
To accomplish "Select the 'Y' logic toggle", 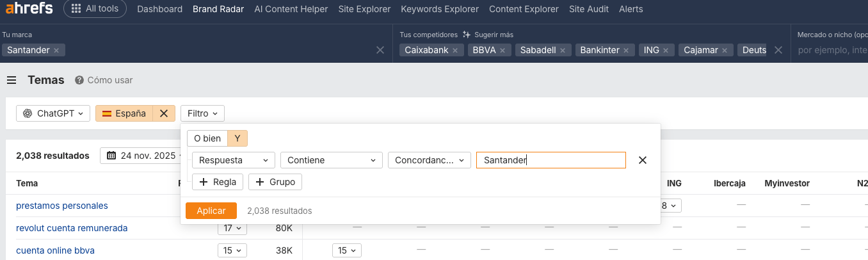I will (237, 138).
